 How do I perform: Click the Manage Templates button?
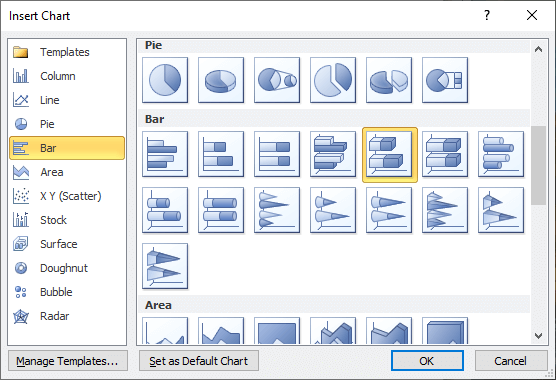tap(68, 361)
